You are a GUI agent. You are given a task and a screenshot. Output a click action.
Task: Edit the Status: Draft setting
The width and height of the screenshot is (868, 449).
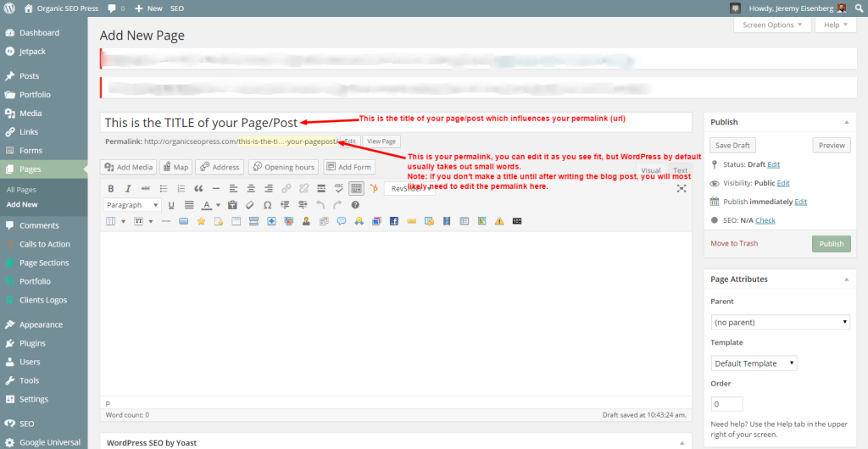(773, 164)
